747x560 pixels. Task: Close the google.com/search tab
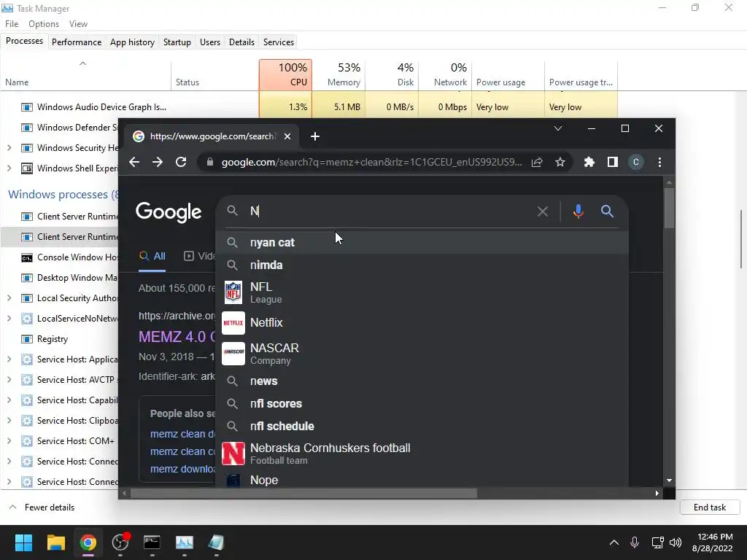(x=287, y=136)
